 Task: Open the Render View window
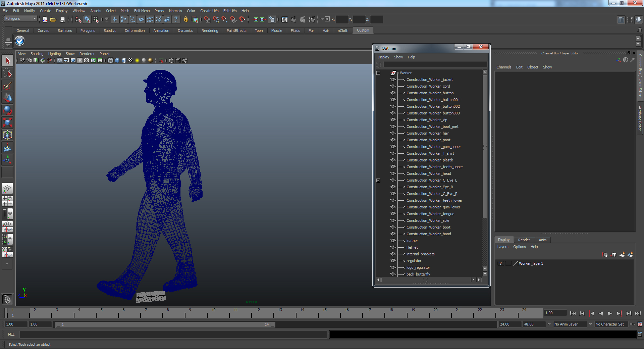click(x=284, y=19)
